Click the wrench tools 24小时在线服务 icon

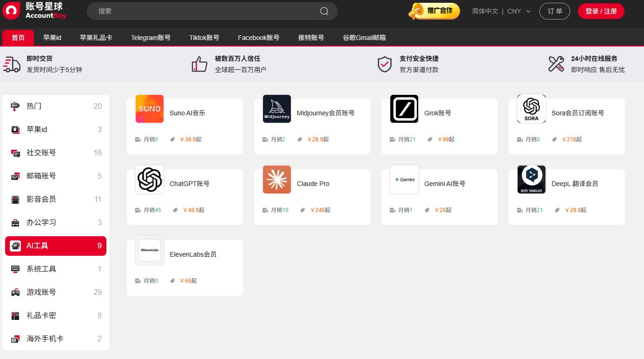pos(556,64)
